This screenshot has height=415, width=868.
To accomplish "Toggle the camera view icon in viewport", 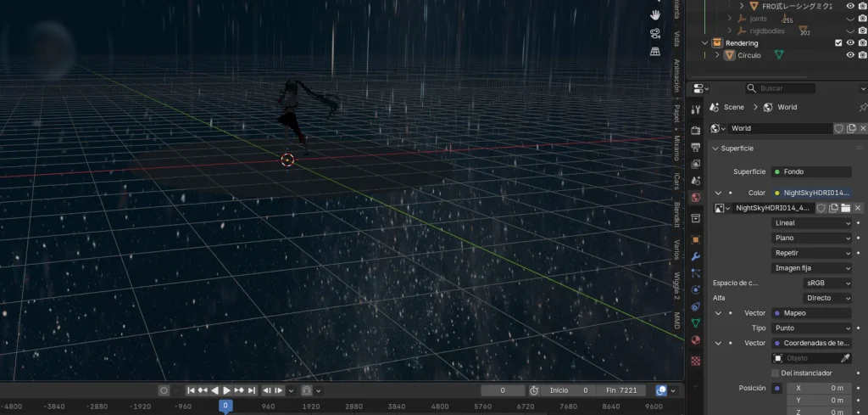I will pyautogui.click(x=655, y=33).
